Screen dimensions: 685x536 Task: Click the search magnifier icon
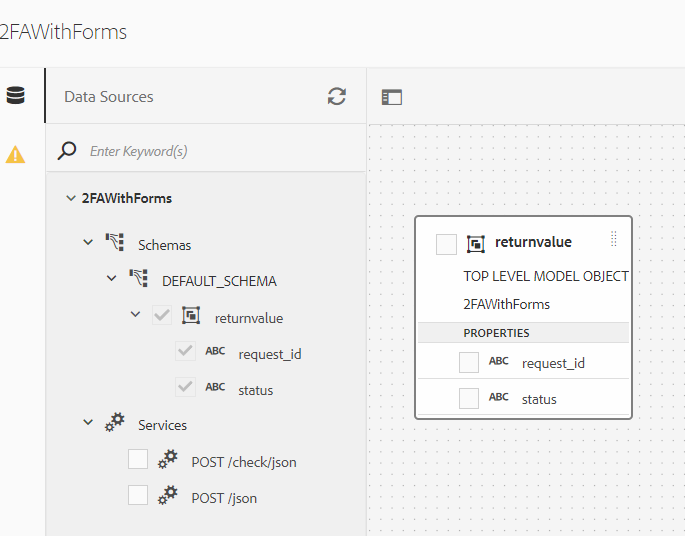point(67,151)
